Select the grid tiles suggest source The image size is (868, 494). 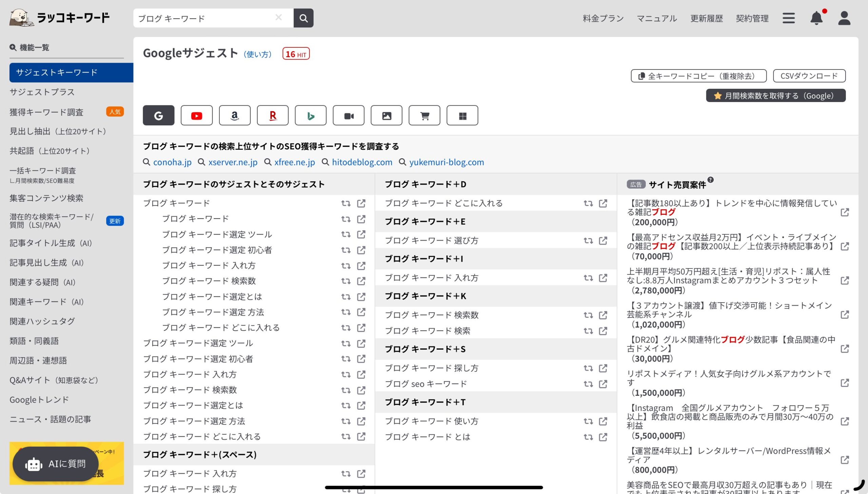point(462,115)
